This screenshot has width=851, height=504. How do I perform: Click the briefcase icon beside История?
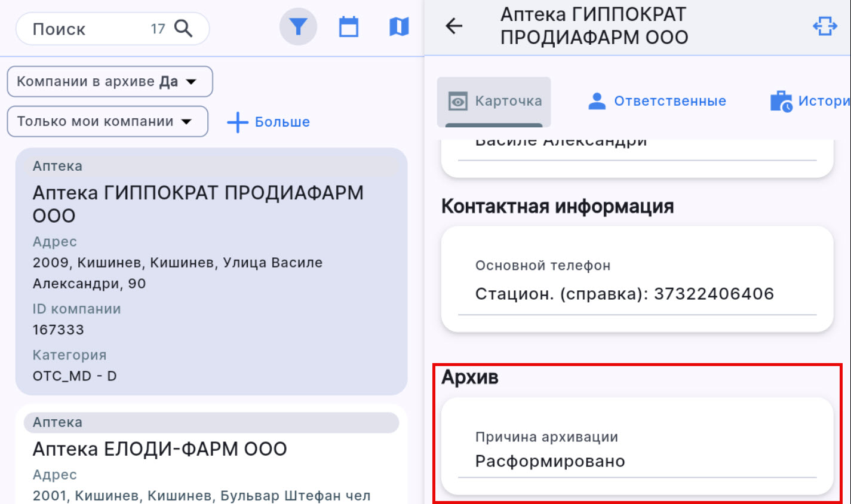point(781,100)
